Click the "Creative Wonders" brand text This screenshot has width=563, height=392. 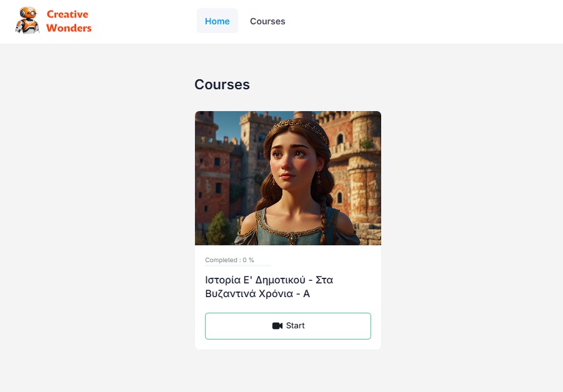[x=69, y=21]
